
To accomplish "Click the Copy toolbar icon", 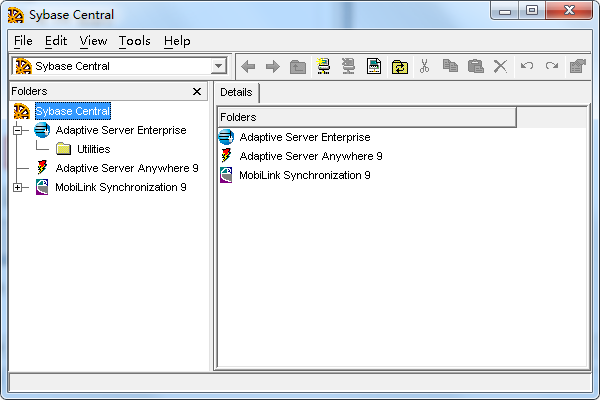I will coord(450,66).
